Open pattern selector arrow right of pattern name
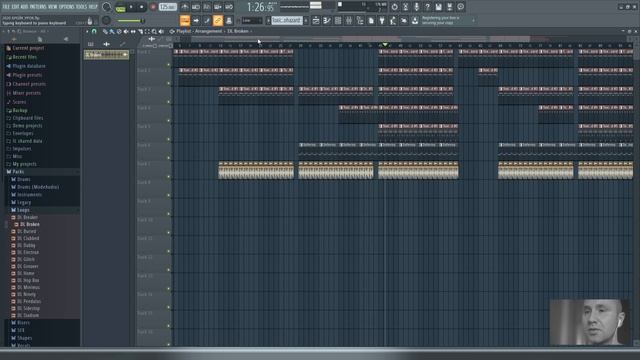 tap(306, 20)
